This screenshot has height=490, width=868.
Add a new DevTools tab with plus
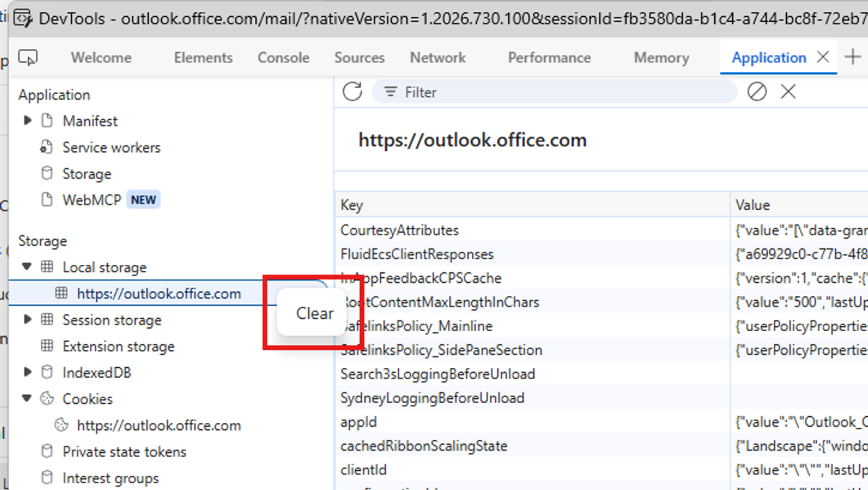[853, 57]
